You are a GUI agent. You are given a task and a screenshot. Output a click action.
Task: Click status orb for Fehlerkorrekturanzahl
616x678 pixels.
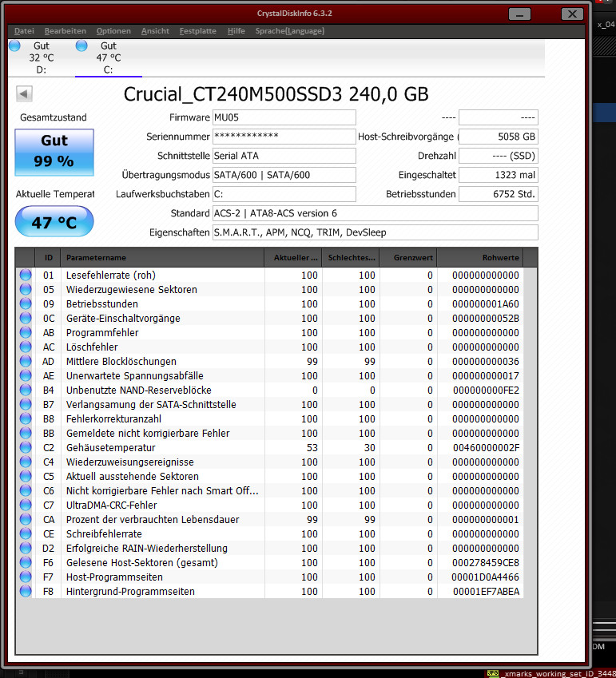[x=26, y=418]
